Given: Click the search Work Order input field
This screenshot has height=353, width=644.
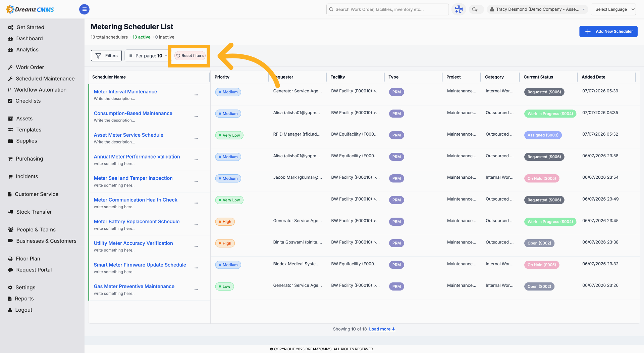Looking at the screenshot, I should click(387, 9).
